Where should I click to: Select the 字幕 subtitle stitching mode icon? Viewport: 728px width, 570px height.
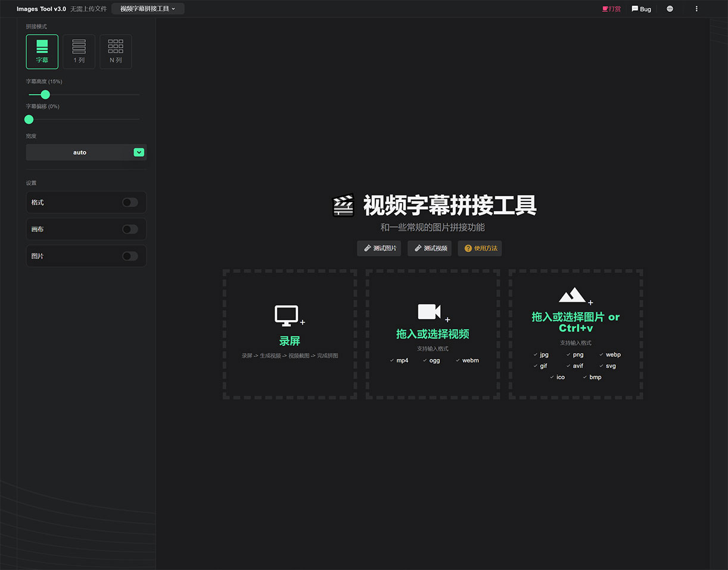(42, 48)
